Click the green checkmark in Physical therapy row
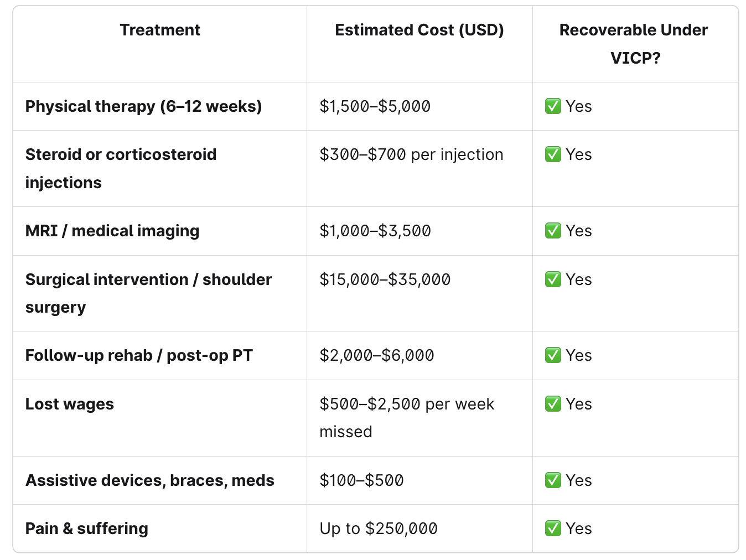The height and width of the screenshot is (560, 746). click(x=553, y=106)
